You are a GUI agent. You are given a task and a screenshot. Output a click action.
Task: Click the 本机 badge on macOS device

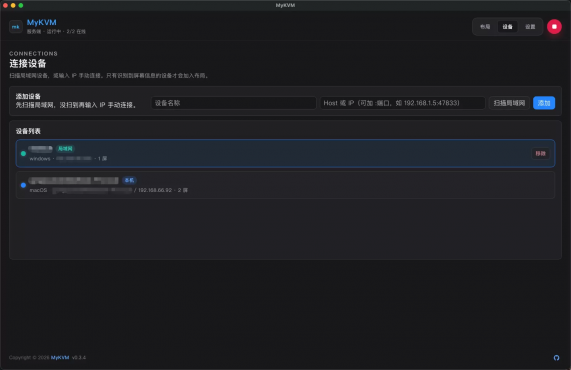tap(129, 180)
